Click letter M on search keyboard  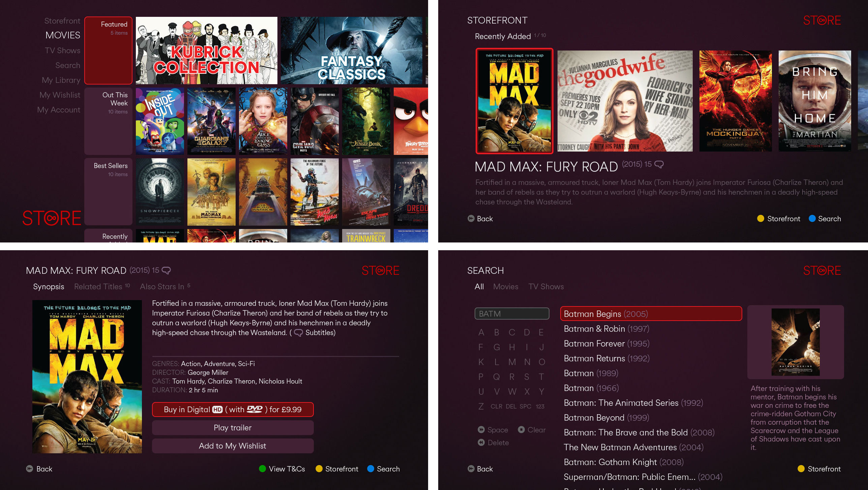[x=512, y=362]
